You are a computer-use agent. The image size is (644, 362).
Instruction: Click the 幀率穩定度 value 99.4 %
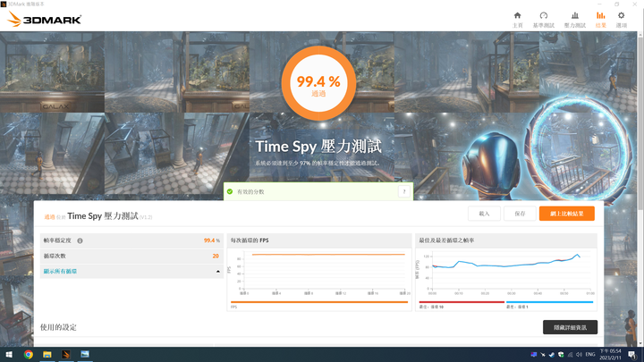tap(211, 240)
